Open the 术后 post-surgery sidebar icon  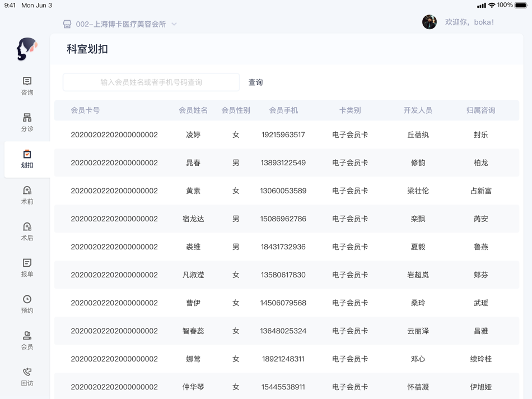click(27, 226)
